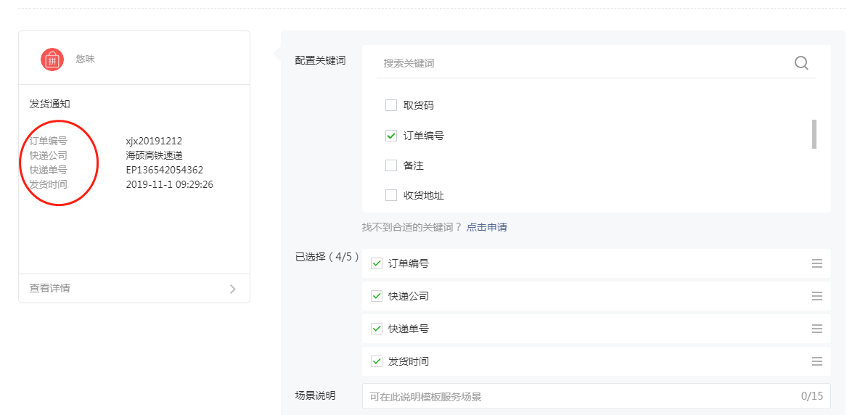Click drag handle icon for 快递公司 row

(817, 296)
